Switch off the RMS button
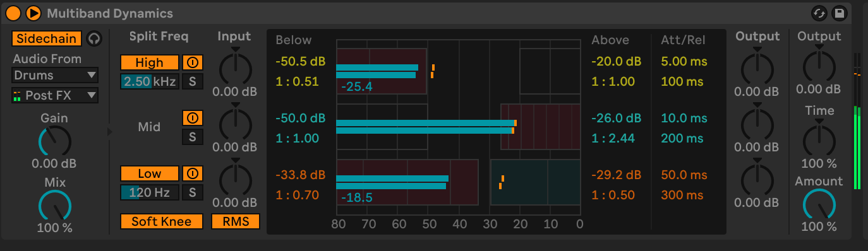 point(235,221)
